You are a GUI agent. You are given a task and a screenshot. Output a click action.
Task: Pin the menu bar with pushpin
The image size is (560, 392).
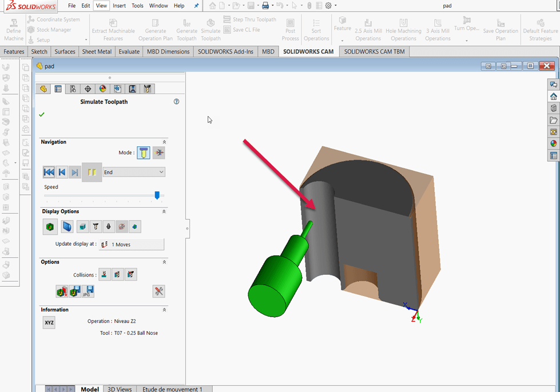[x=196, y=6]
